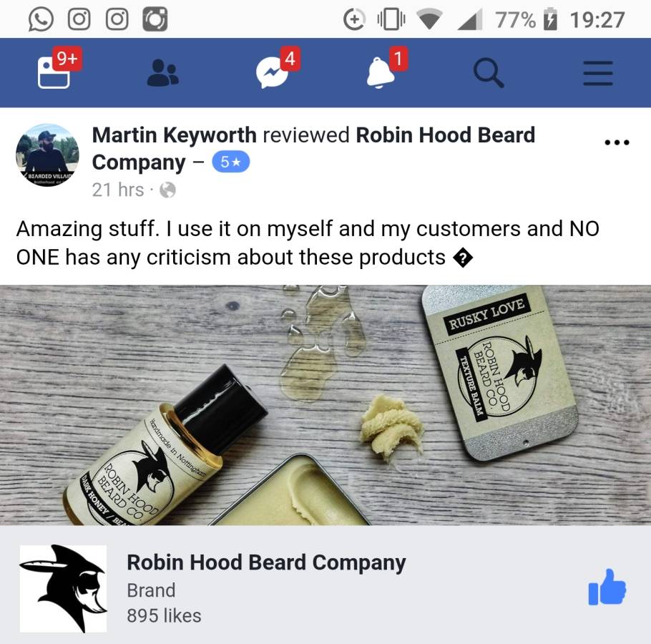
Task: Tap the Wi-Fi signal icon
Action: 429,19
